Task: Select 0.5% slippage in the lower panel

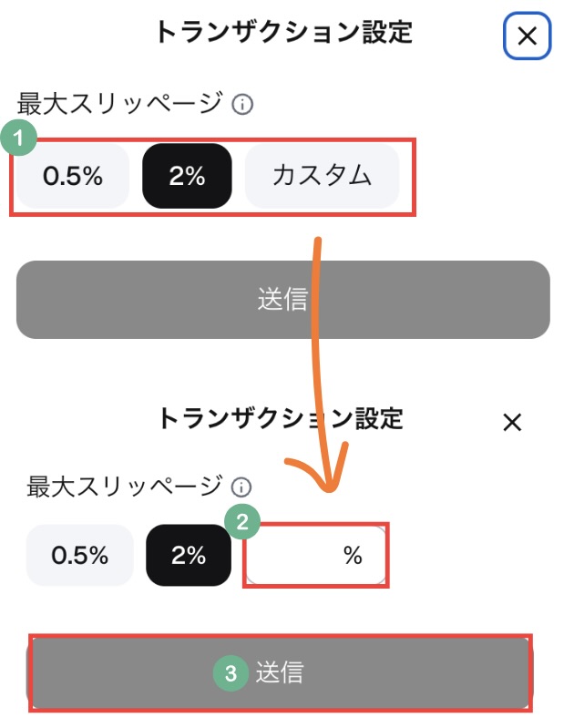Action: coord(80,555)
